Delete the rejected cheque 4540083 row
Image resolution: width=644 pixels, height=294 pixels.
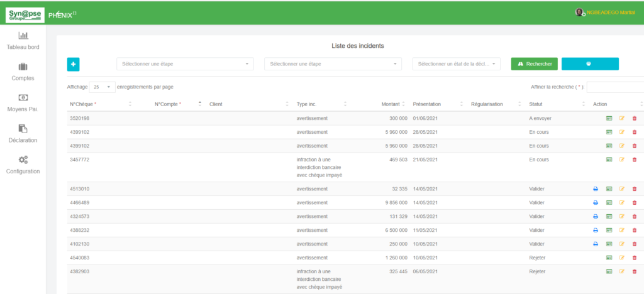click(634, 258)
